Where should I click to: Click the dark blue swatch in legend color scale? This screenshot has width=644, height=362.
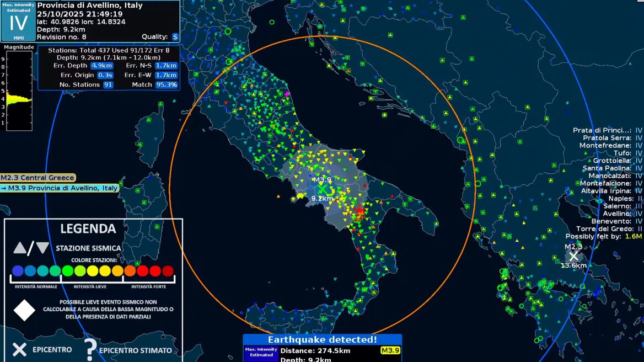click(x=18, y=271)
